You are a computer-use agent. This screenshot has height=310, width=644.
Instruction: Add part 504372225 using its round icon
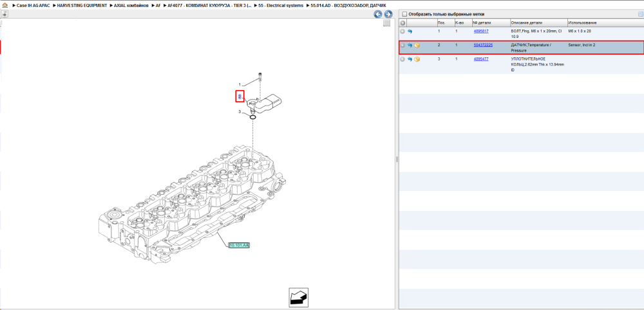(402, 45)
